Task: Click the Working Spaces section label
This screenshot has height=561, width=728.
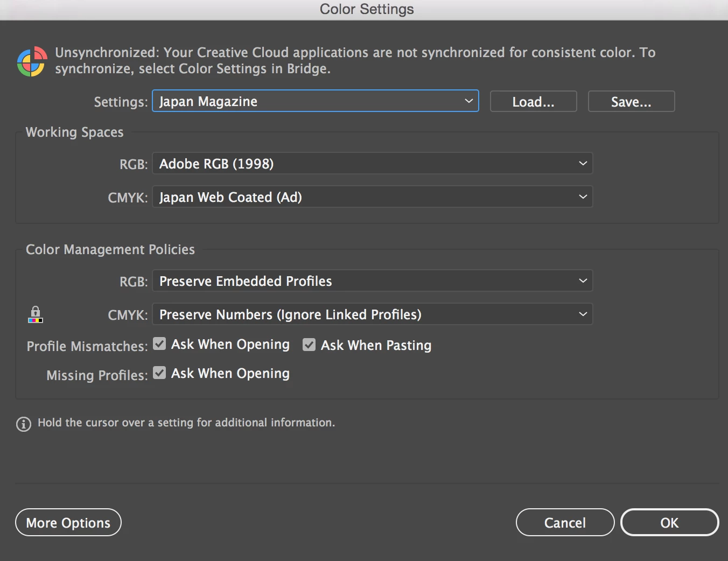Action: 75,132
